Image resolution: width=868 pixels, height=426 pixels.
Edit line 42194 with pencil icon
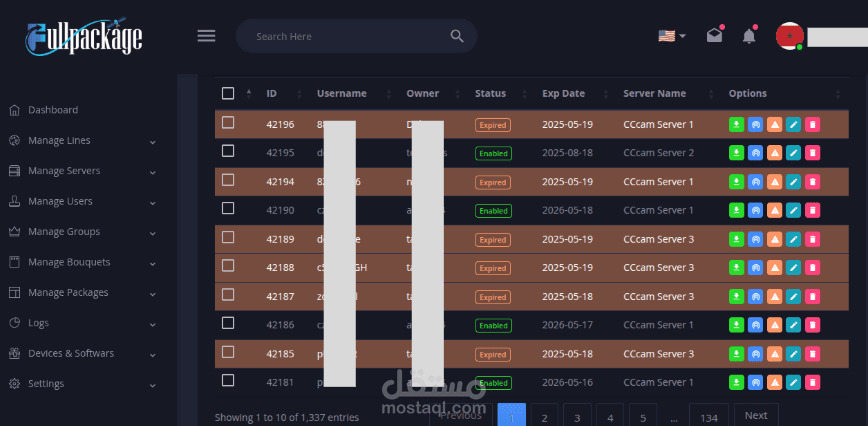[x=793, y=181]
